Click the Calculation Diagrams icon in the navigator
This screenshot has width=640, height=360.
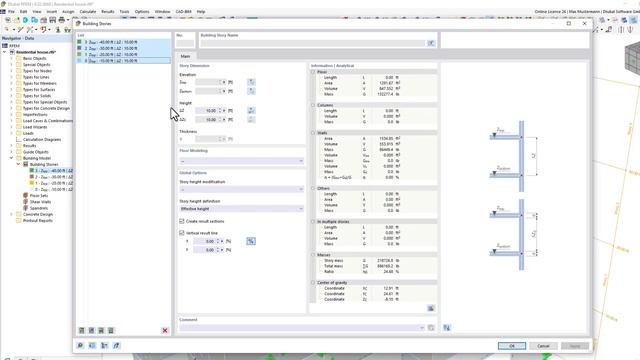pyautogui.click(x=18, y=139)
